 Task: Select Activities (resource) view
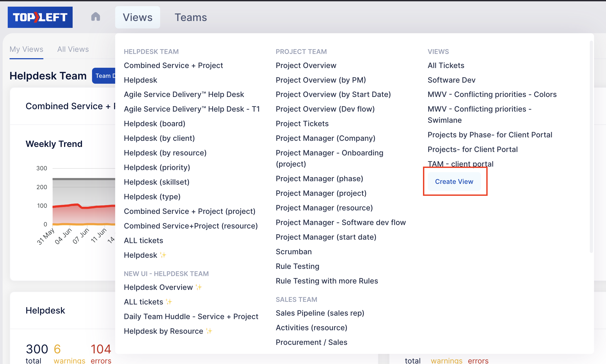point(312,328)
